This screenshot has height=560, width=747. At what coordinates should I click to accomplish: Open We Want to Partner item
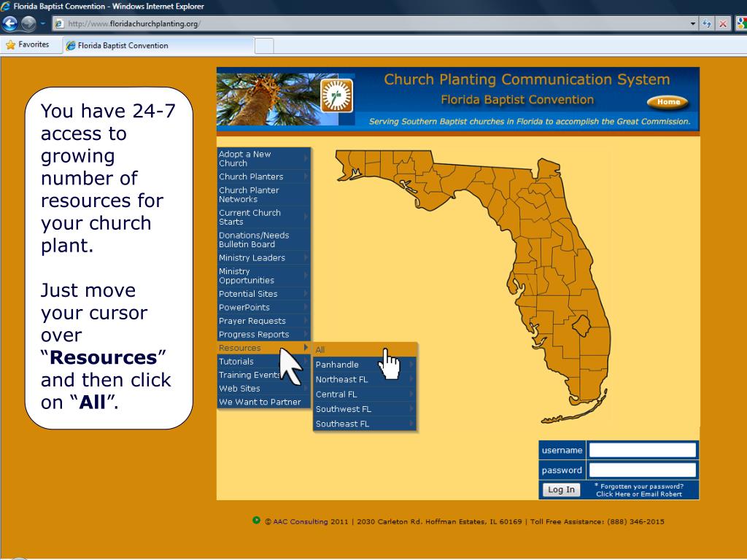tap(263, 402)
